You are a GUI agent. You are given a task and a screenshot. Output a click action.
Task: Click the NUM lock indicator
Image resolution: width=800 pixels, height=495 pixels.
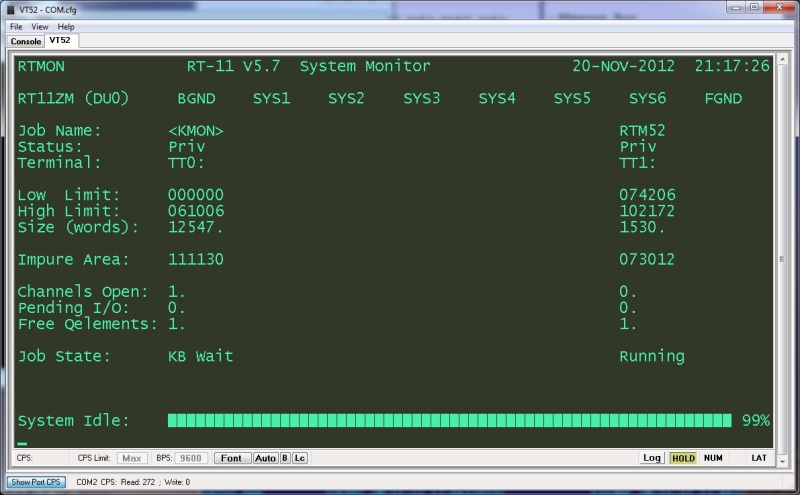point(713,458)
